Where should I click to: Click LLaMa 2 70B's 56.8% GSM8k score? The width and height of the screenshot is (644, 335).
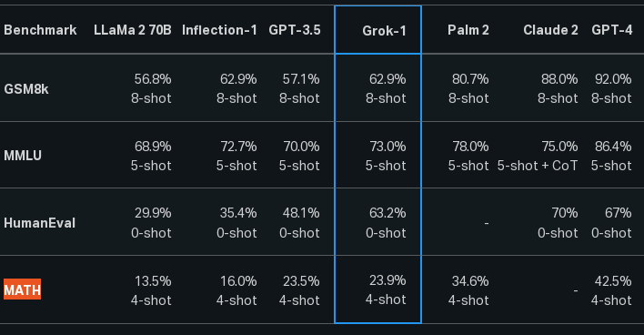click(153, 79)
